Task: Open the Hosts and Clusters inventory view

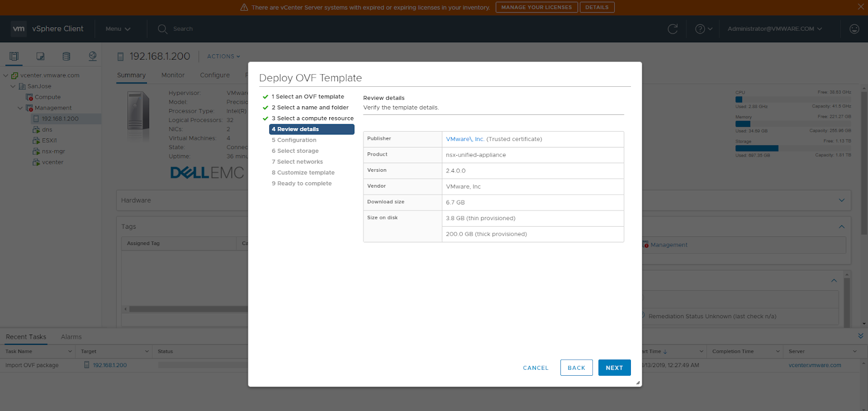Action: 14,56
